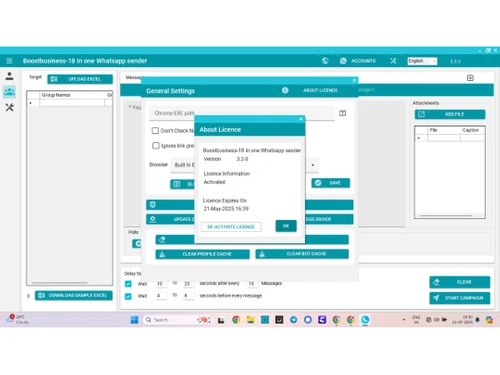Click DE-ACTIVATE LICENCE button

click(231, 227)
